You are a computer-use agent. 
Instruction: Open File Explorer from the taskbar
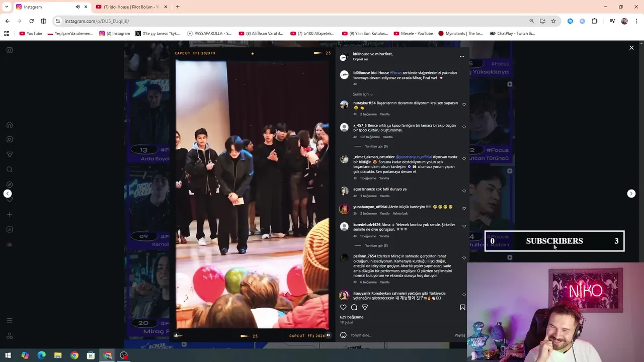[58, 355]
